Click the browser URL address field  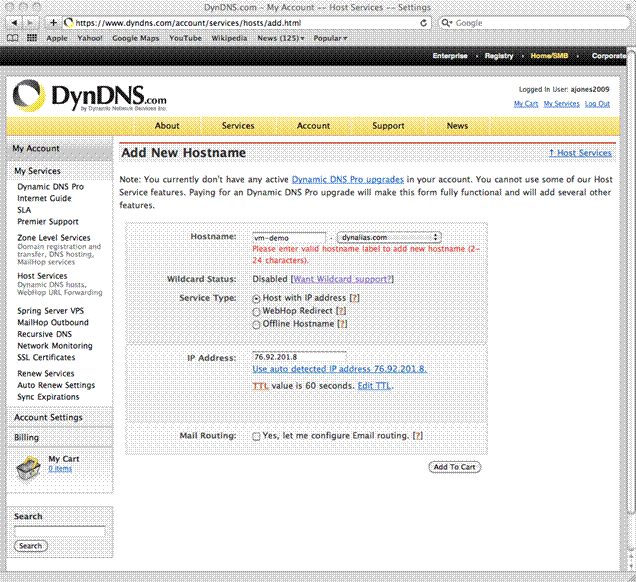tap(245, 23)
